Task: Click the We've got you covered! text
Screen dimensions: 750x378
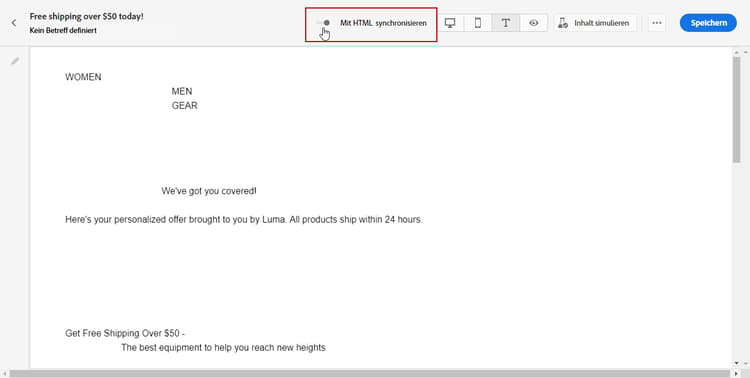Action: (x=209, y=191)
